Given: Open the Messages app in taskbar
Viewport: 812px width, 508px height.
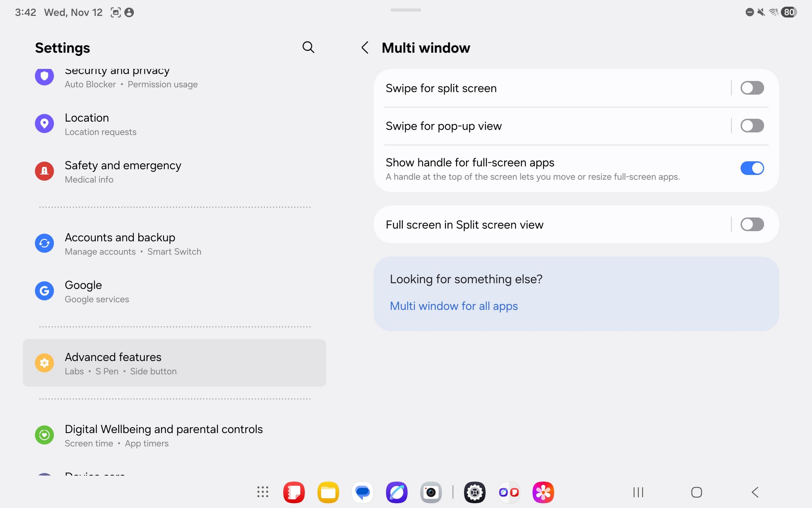Looking at the screenshot, I should [x=362, y=492].
